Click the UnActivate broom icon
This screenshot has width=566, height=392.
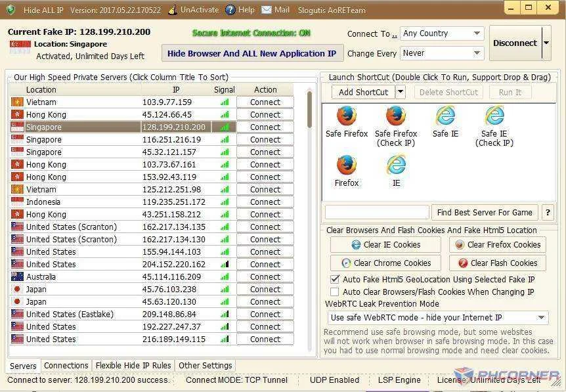173,10
